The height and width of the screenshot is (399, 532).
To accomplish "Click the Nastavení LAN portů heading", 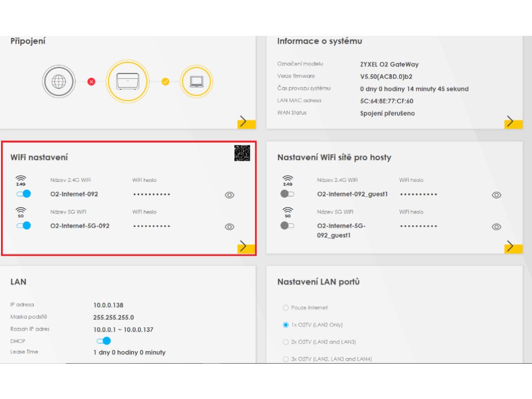I will 318,282.
